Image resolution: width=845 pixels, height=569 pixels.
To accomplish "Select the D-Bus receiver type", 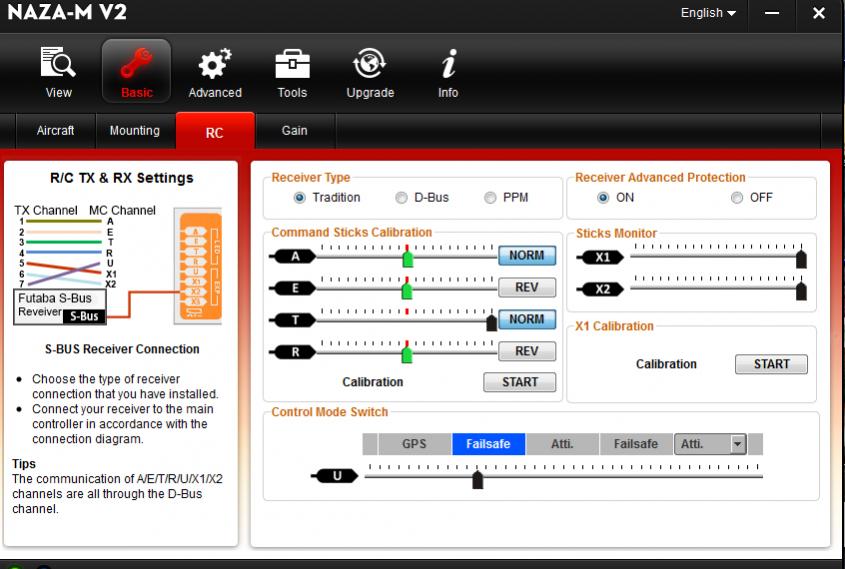I will pos(402,198).
